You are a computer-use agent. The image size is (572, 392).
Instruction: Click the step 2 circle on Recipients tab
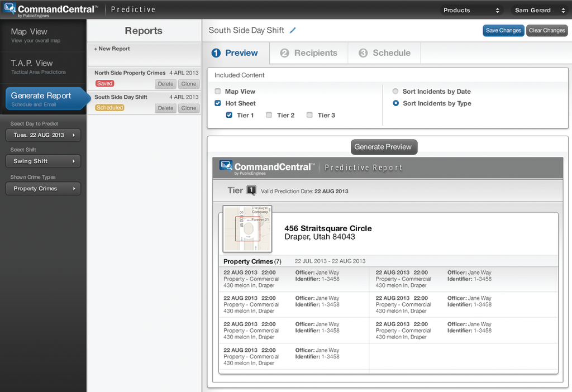[284, 53]
